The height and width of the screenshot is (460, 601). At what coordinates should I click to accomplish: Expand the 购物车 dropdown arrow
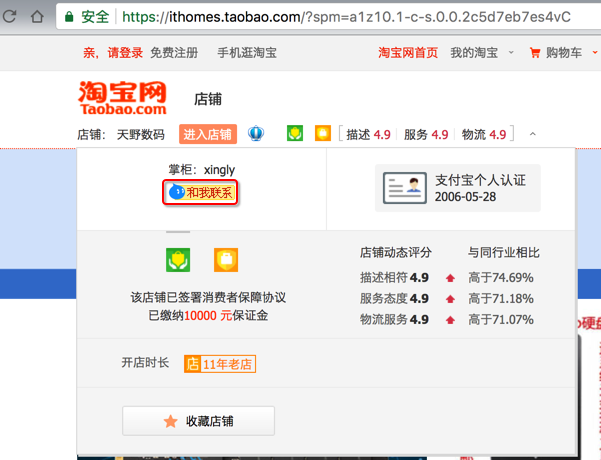pyautogui.click(x=595, y=53)
